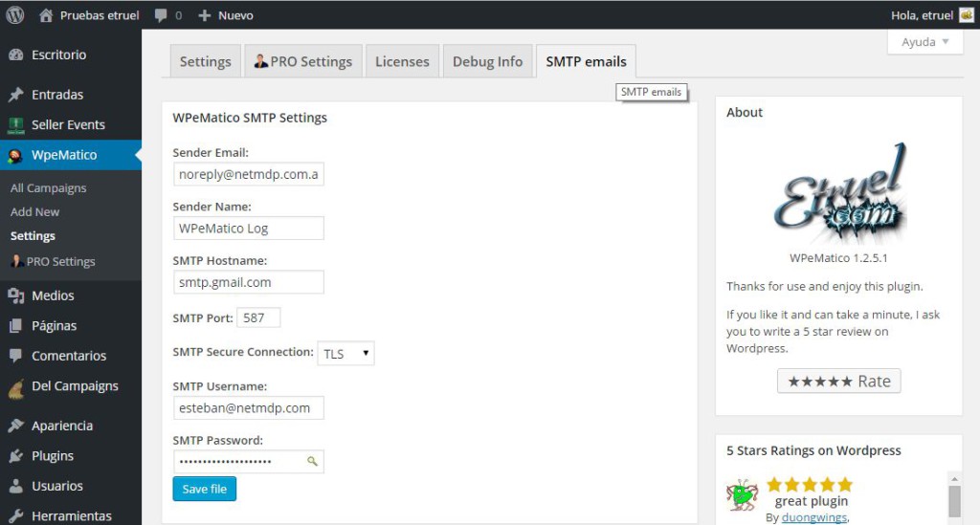Click the home icon beside Pruebas etruel

click(46, 15)
